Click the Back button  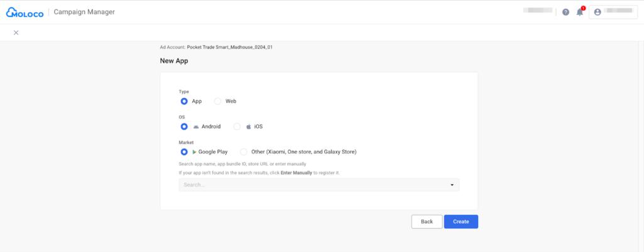[426, 221]
